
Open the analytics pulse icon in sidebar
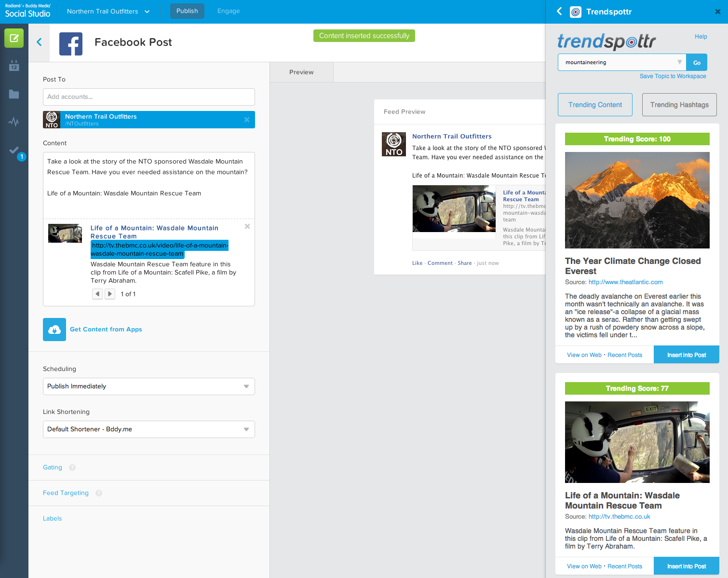tap(14, 122)
